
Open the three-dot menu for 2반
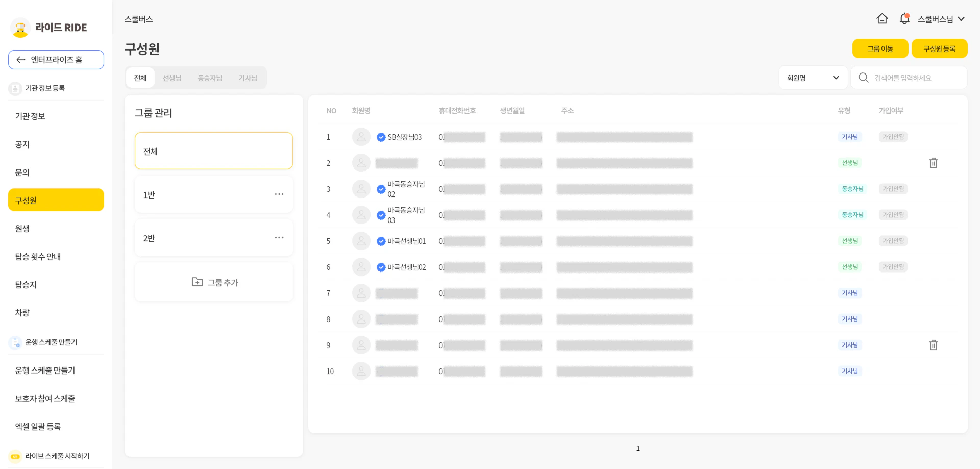[x=279, y=238]
